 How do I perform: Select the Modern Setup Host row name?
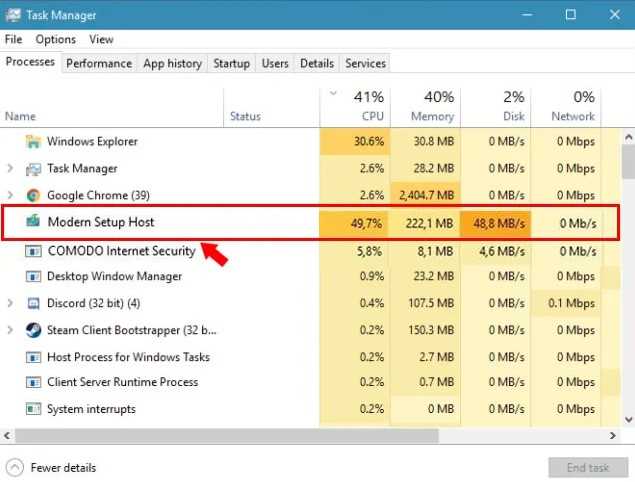[x=101, y=222]
